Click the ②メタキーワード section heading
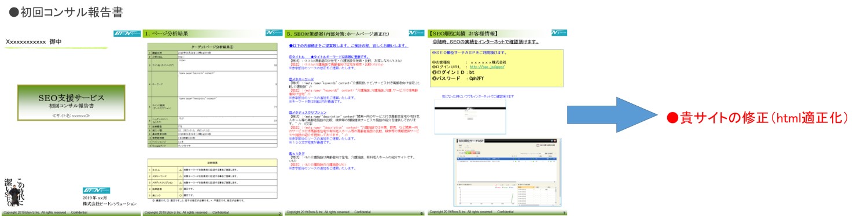 302,79
